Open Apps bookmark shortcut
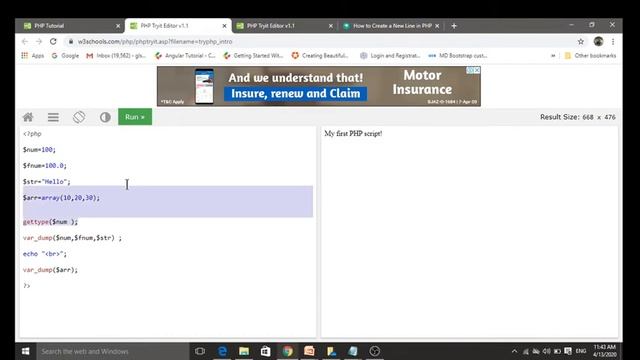This screenshot has width=640, height=360. coord(33,56)
